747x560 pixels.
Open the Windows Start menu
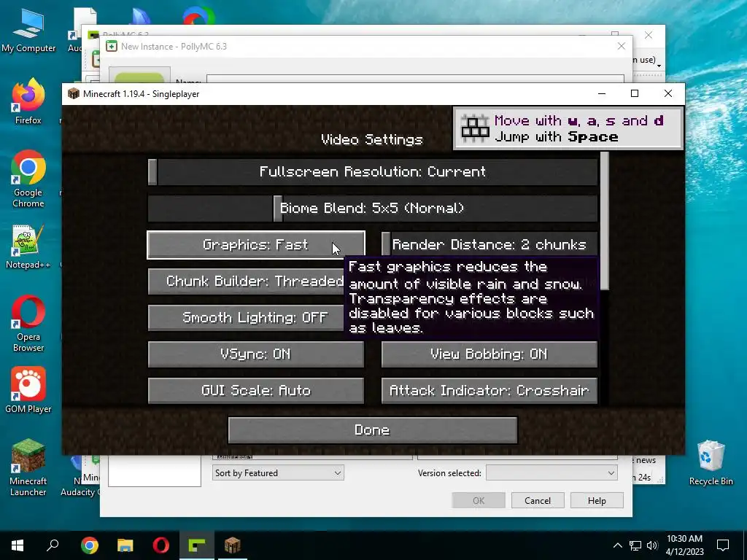[18, 545]
